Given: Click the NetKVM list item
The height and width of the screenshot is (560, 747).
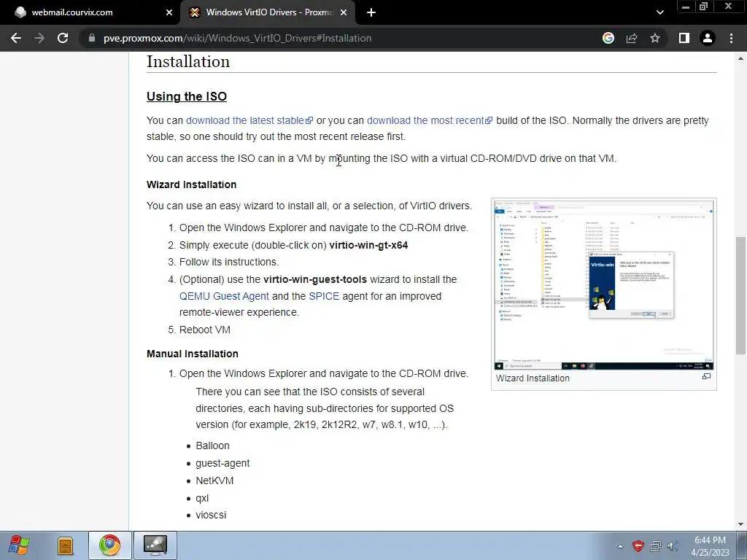Looking at the screenshot, I should (214, 481).
